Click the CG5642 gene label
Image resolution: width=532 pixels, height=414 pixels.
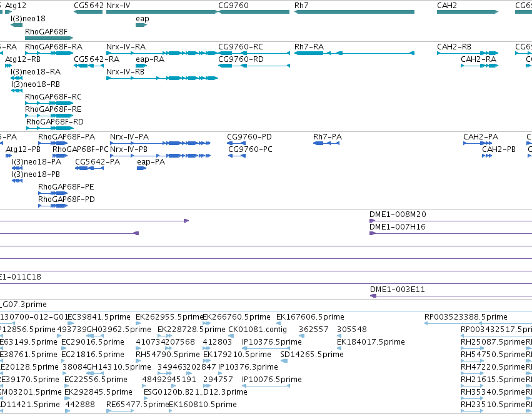click(89, 6)
